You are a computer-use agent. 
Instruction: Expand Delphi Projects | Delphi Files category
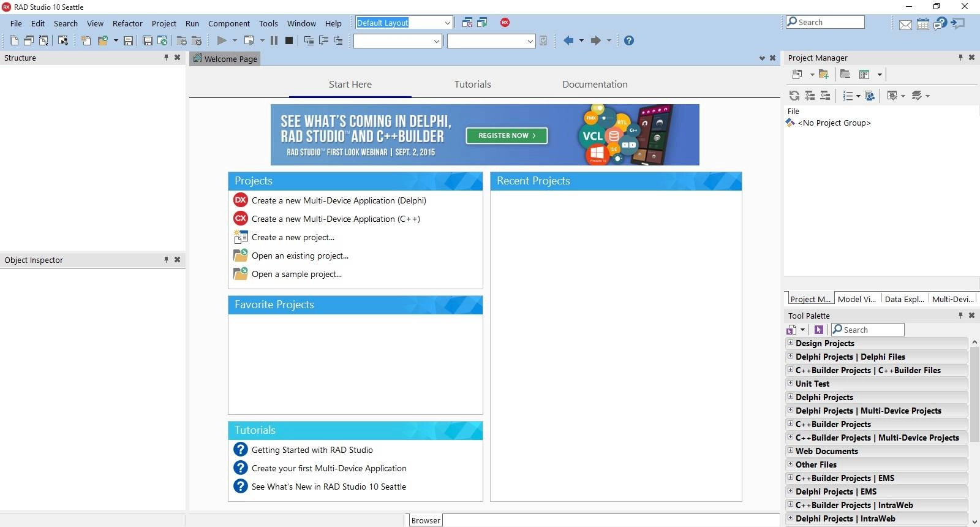(x=790, y=356)
